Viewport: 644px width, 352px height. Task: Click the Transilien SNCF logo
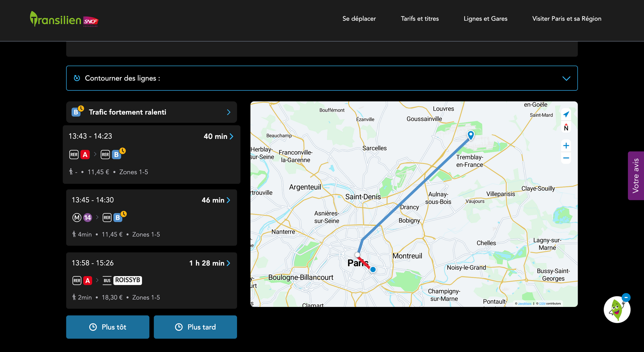coord(64,19)
